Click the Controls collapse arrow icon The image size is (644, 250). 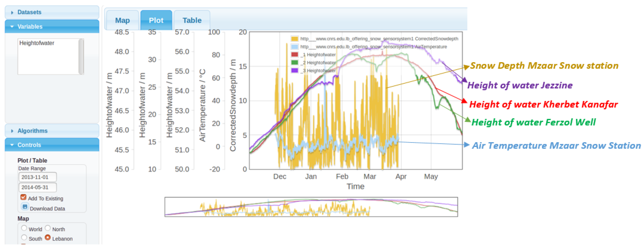(12, 145)
